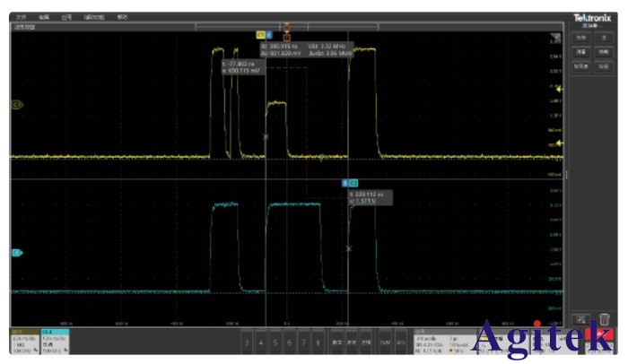Click the trash delete icon at bottom right
Image resolution: width=628 pixels, height=364 pixels.
[604, 319]
